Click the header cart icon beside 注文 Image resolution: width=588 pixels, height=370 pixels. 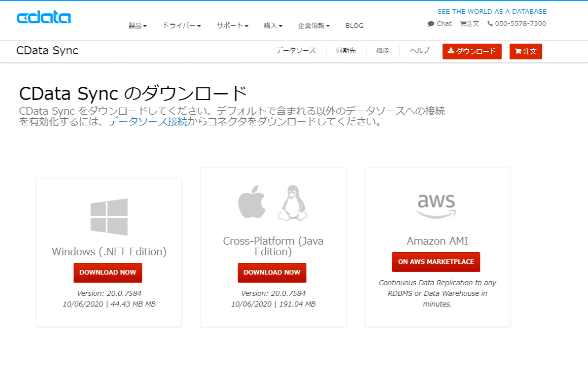click(463, 24)
